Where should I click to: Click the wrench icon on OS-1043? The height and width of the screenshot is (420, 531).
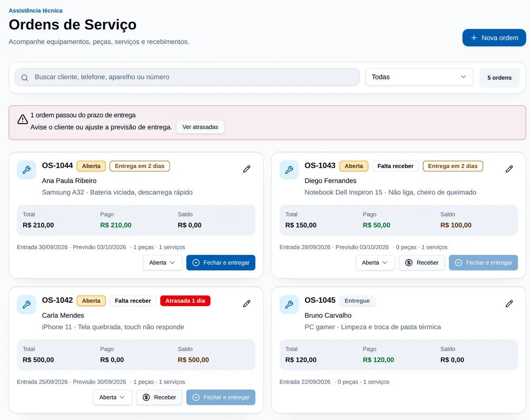(x=289, y=170)
